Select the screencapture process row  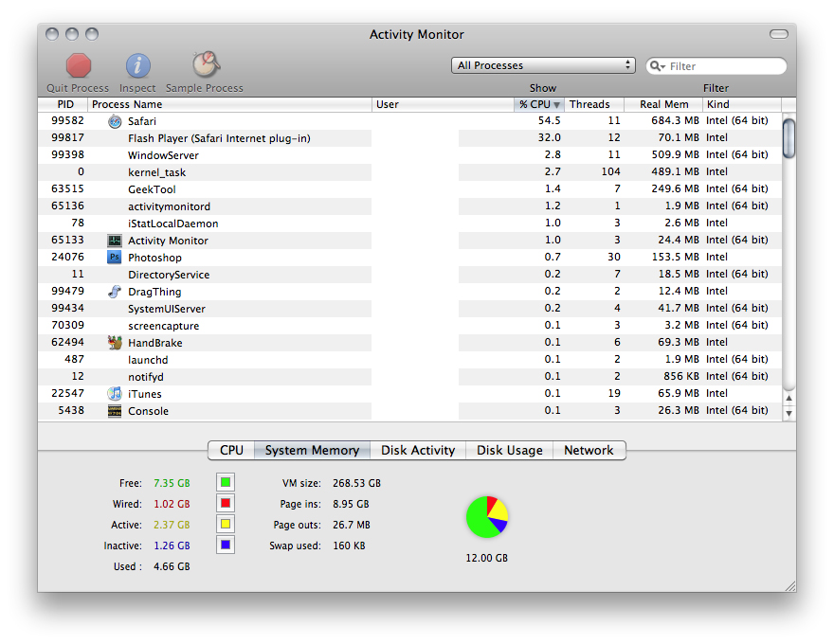(409, 325)
